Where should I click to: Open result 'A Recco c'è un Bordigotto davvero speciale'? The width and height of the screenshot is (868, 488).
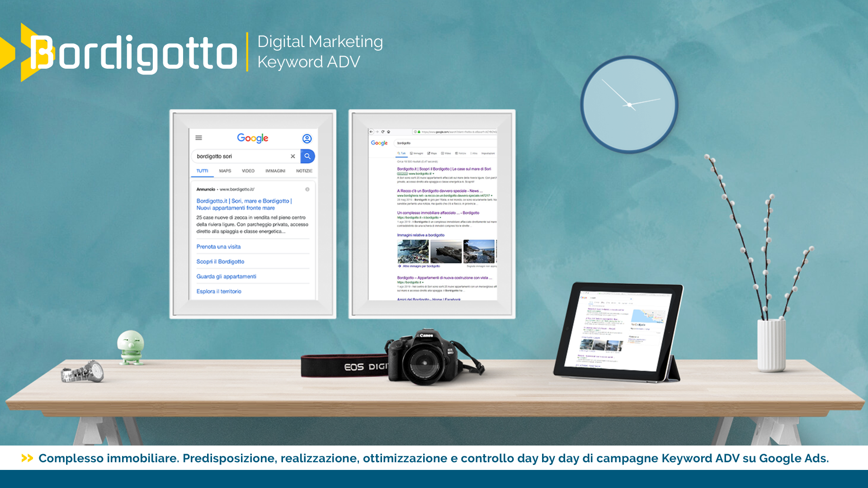pyautogui.click(x=440, y=191)
